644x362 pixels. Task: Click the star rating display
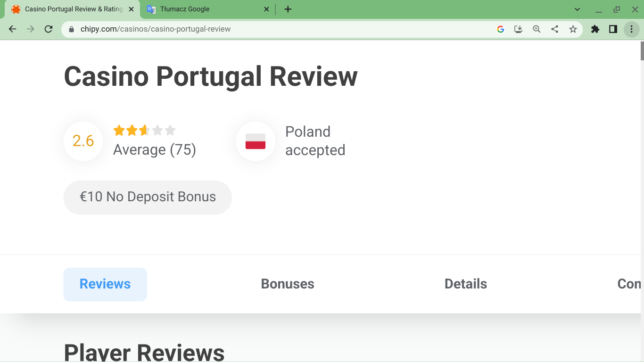[x=144, y=131]
